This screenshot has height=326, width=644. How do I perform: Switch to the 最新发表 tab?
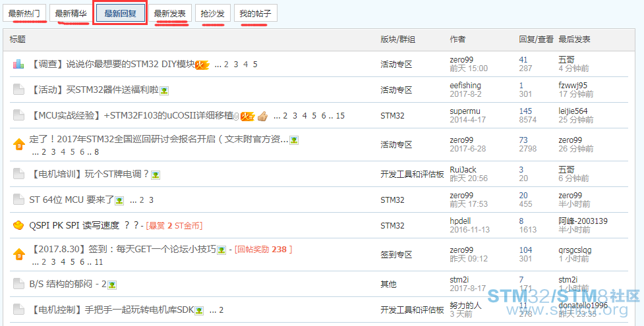click(169, 14)
